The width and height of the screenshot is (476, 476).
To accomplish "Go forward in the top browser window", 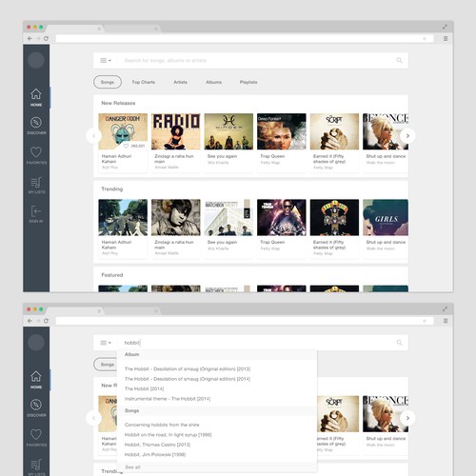I will tap(38, 38).
